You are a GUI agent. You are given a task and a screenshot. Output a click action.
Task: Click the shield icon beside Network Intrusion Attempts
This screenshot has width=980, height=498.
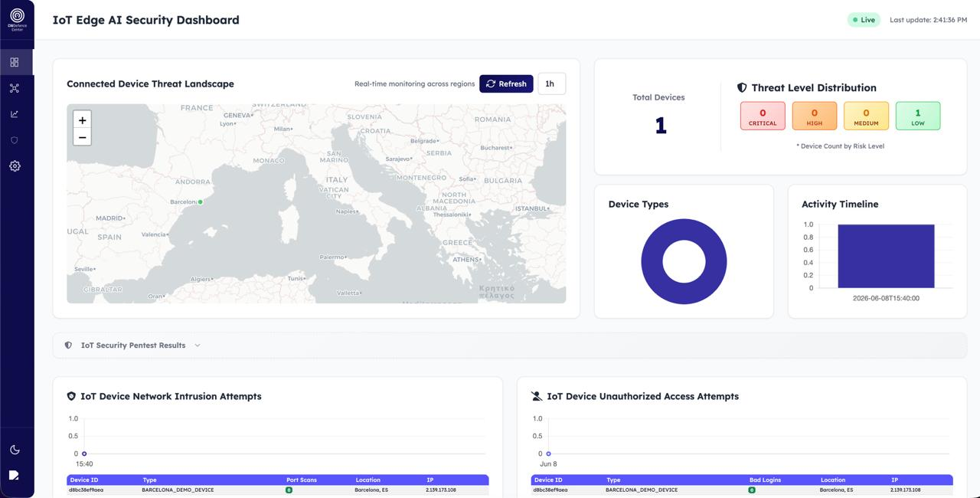(x=71, y=396)
